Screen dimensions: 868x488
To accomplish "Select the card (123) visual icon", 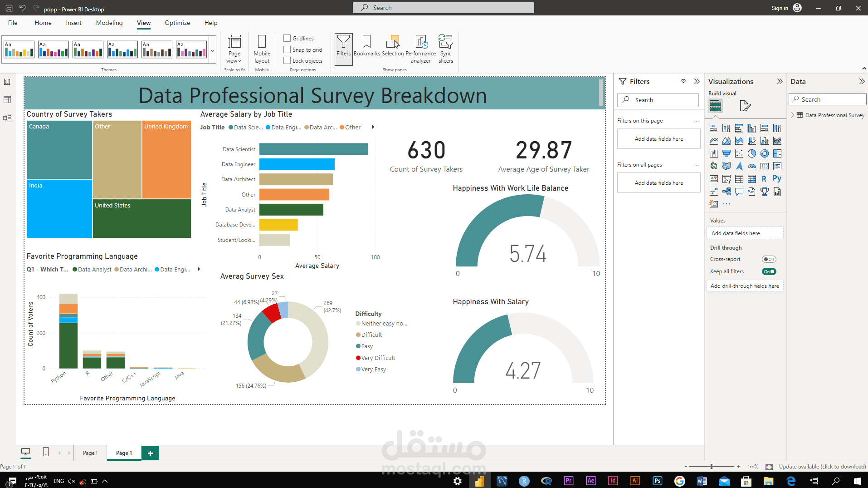I will (764, 167).
